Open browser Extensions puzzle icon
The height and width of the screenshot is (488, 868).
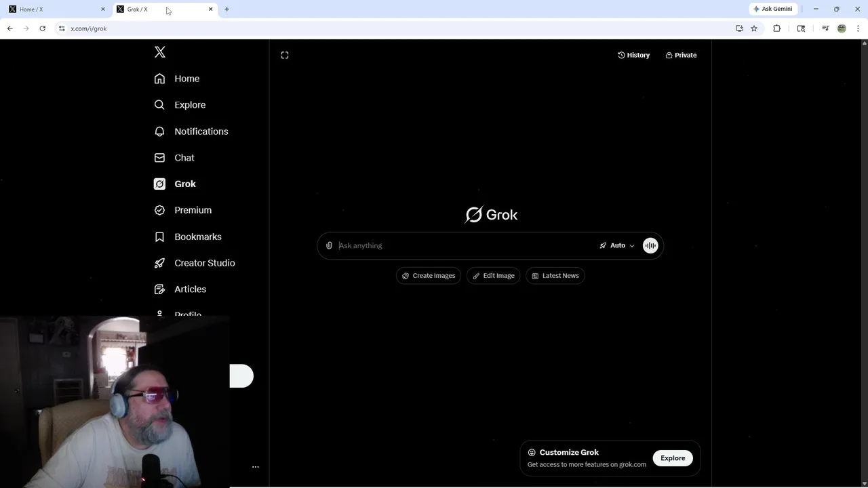777,28
